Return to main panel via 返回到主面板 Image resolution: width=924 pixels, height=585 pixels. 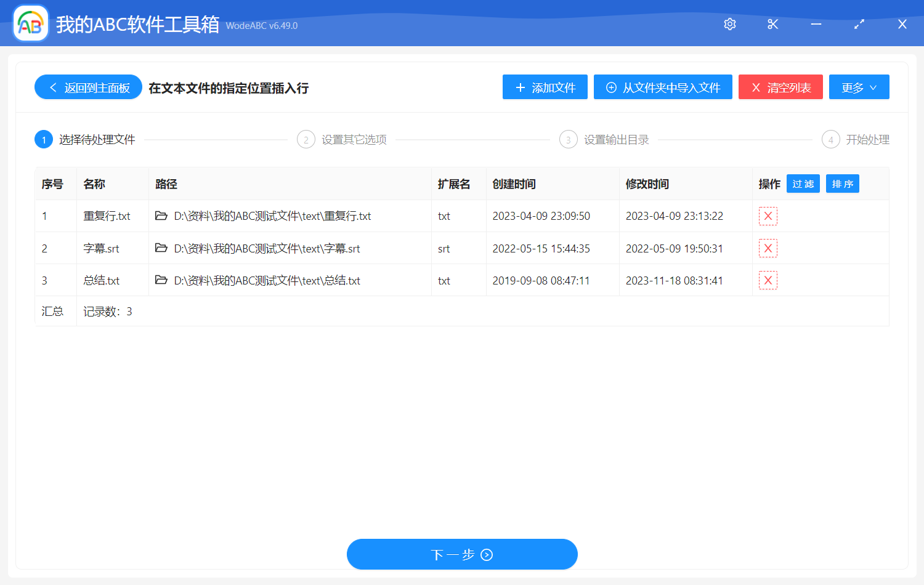tap(87, 87)
